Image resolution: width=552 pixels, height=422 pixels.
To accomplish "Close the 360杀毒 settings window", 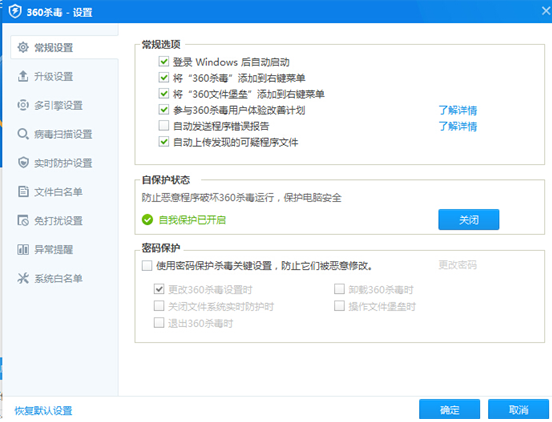I will click(x=546, y=11).
